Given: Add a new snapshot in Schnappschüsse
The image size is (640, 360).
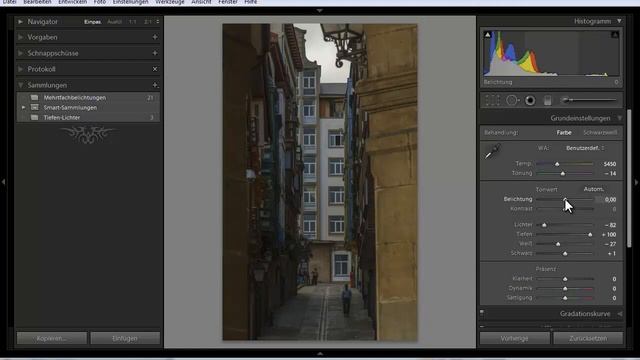Looking at the screenshot, I should [155, 53].
